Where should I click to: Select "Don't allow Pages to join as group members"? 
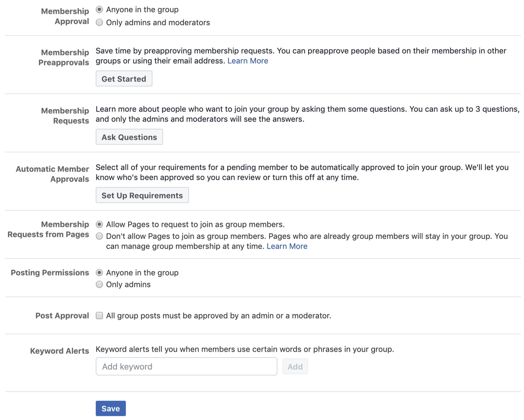point(99,236)
